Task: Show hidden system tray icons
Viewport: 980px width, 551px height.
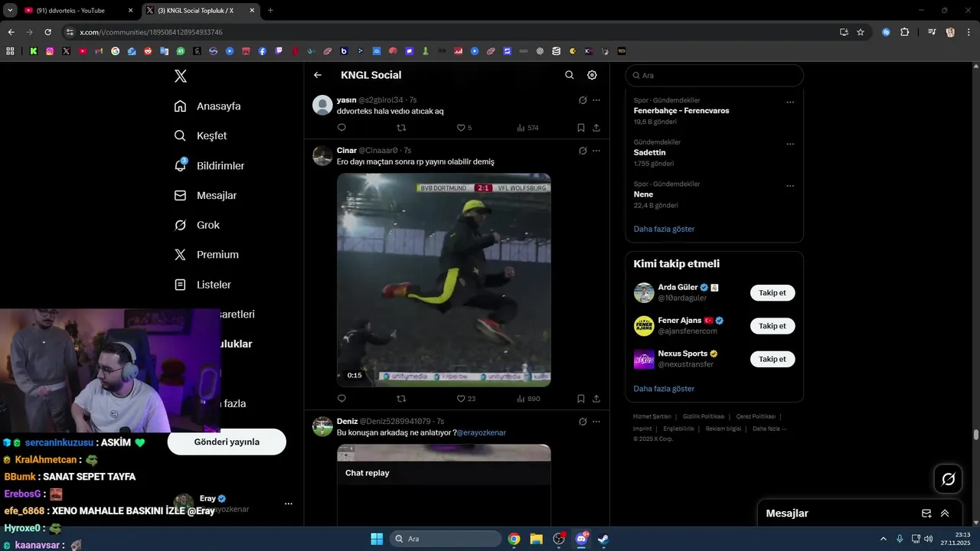Action: [x=883, y=539]
